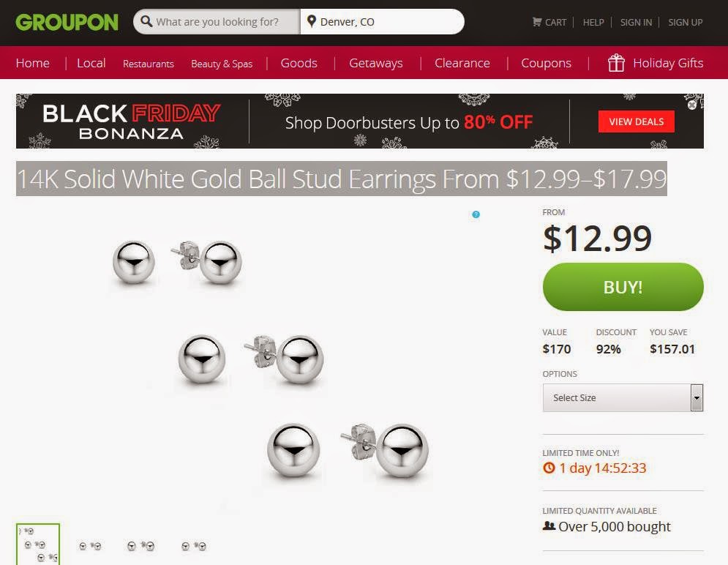Click the countdown clock icon

(549, 468)
